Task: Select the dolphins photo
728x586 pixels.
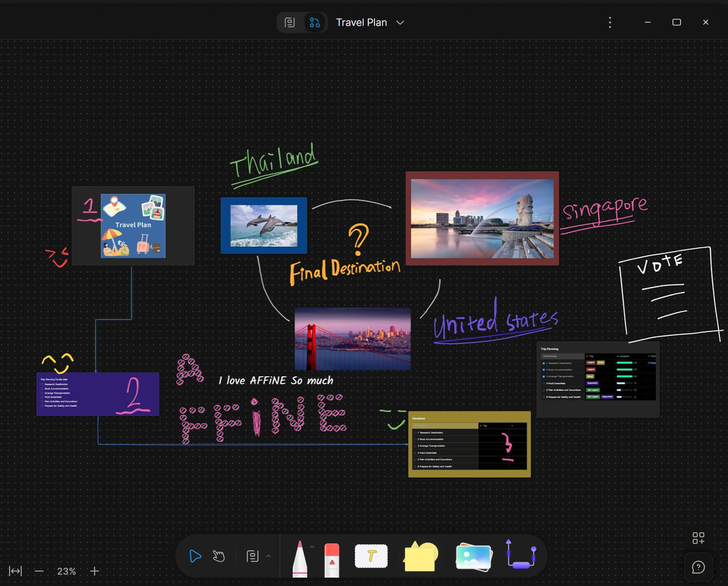Action: click(x=263, y=226)
